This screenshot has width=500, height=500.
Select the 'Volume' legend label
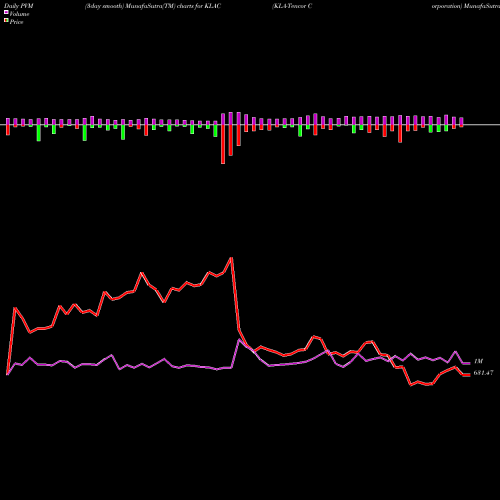(19, 14)
